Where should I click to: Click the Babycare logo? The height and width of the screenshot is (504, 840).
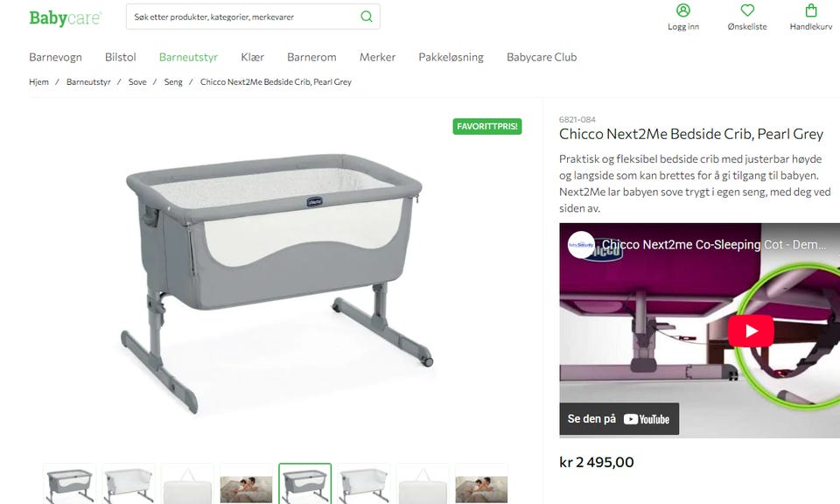[65, 17]
